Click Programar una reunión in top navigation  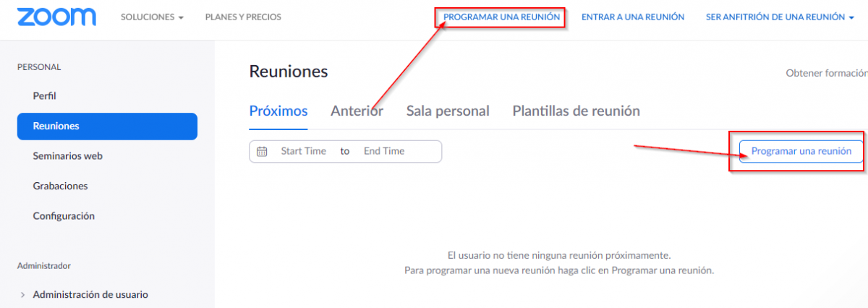[x=501, y=17]
